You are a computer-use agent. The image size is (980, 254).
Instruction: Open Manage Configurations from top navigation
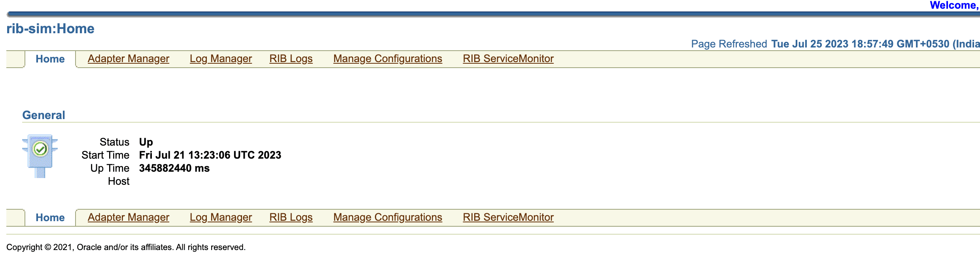pos(388,58)
